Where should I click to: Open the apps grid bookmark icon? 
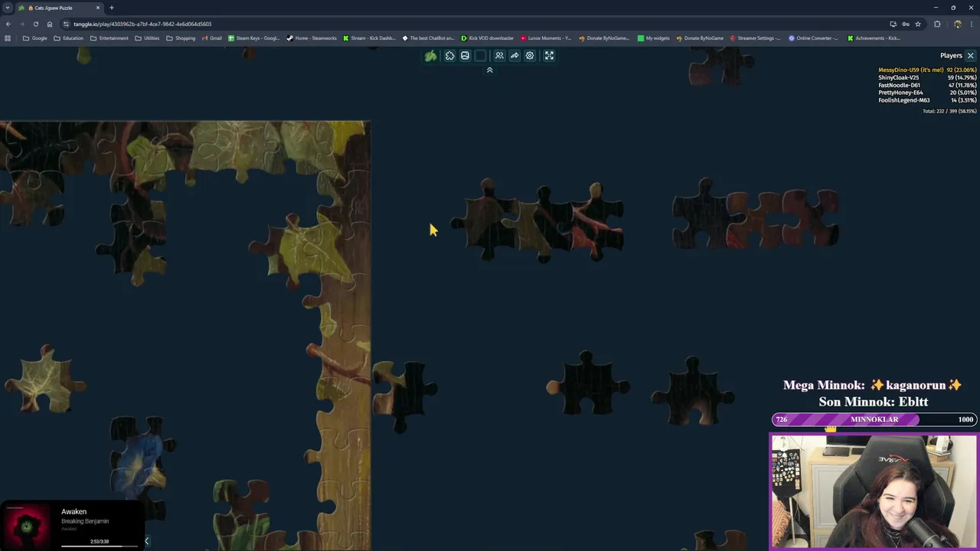click(8, 37)
